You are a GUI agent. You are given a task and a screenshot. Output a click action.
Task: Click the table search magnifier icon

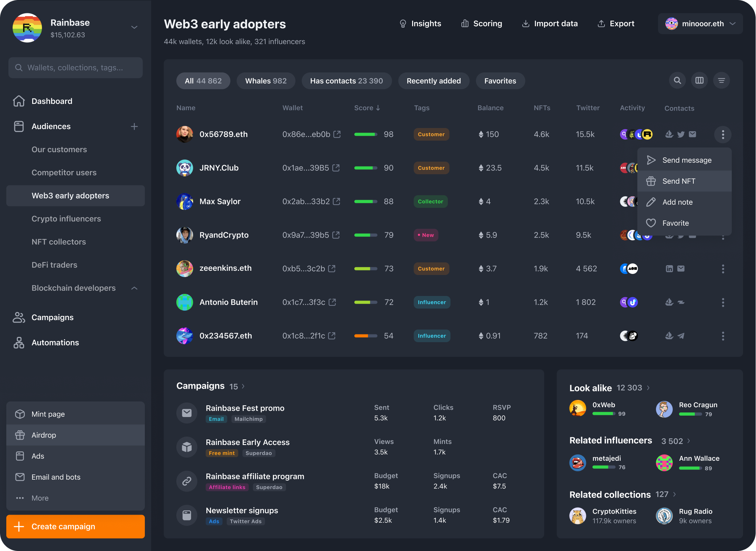coord(677,80)
